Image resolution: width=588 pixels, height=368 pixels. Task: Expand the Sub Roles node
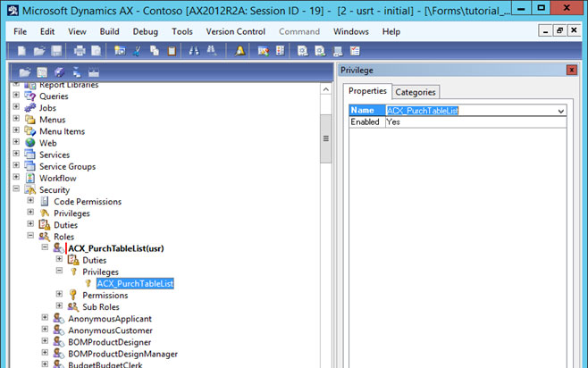(x=60, y=306)
